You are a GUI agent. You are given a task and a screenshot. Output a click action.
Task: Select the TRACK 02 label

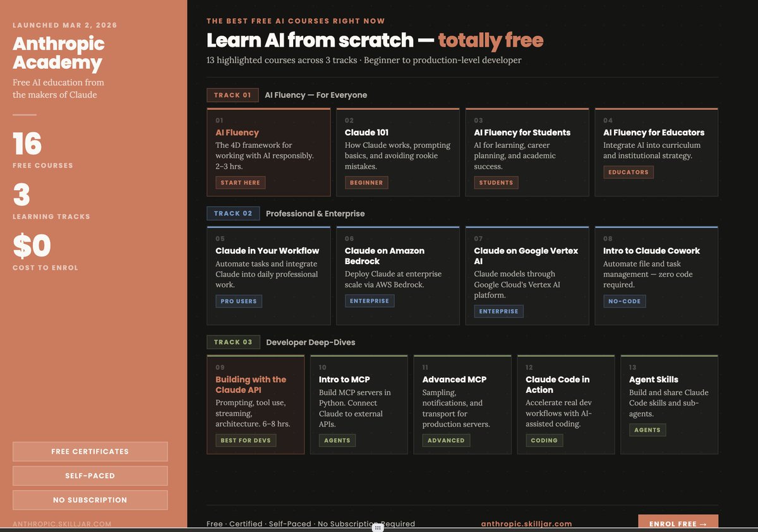233,214
